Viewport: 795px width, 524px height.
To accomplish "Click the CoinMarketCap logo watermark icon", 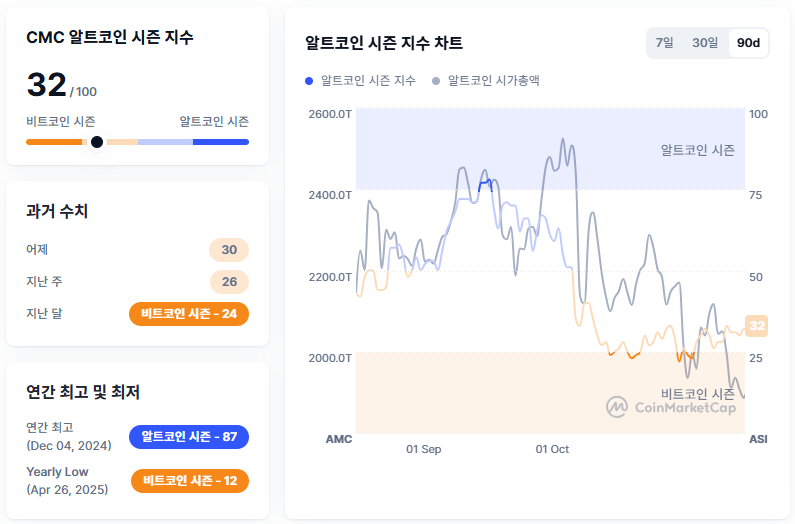I will [617, 406].
